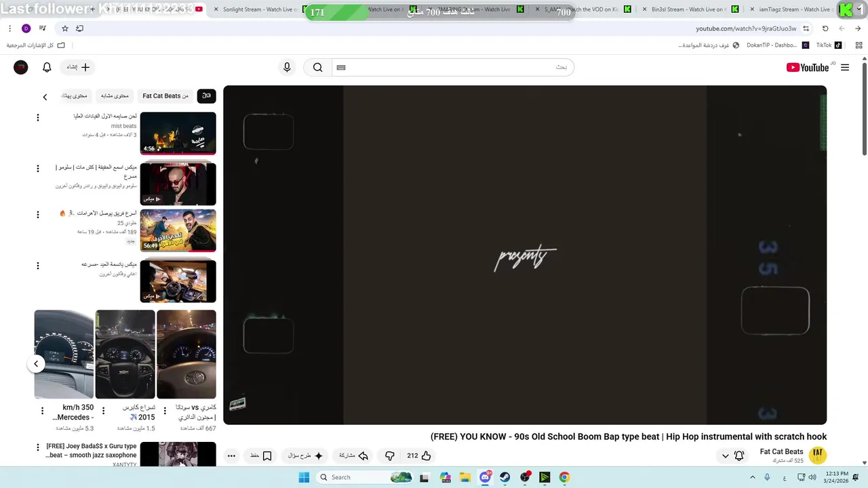Open the YouTube hamburger guide menu
Screen dimensions: 868x488
point(845,67)
